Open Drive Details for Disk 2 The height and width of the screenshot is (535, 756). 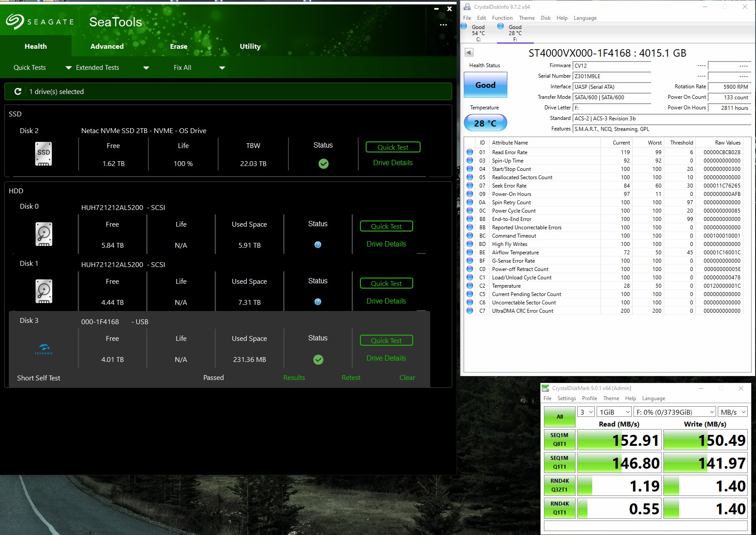[393, 163]
